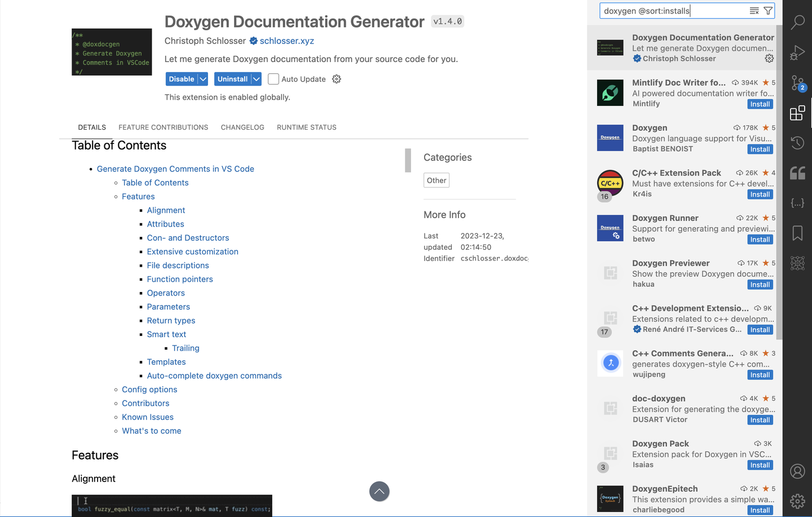Switch to the RUNTIME STATUS tab
The height and width of the screenshot is (517, 812).
click(306, 127)
